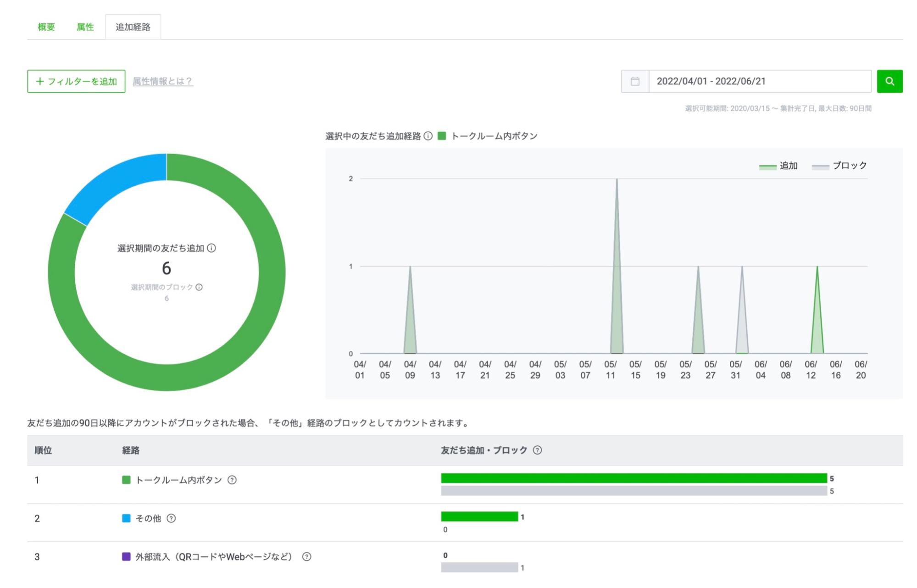Click the green square marker next to トークルーム内ボタン chart title
This screenshot has height=588, width=917.
point(442,136)
